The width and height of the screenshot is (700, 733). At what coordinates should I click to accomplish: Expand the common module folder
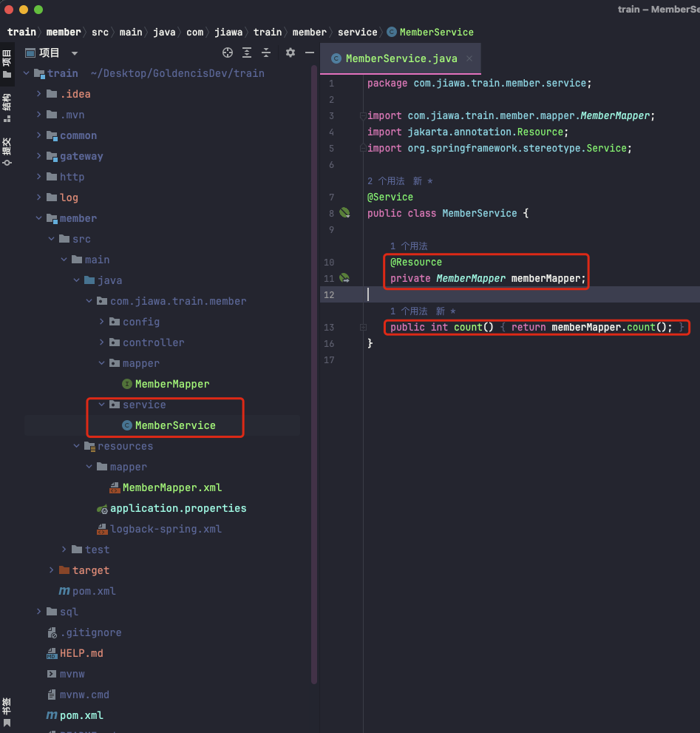pos(38,135)
